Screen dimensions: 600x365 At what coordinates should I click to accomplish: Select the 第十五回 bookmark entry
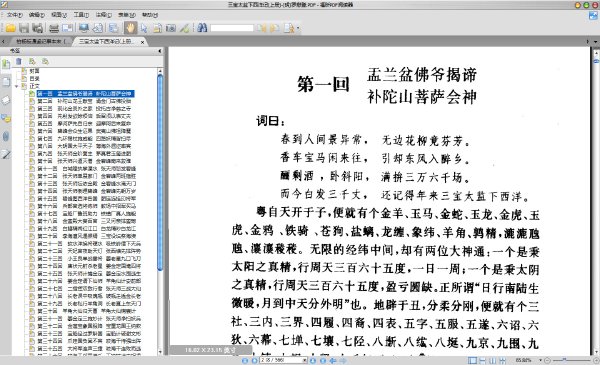pos(86,199)
